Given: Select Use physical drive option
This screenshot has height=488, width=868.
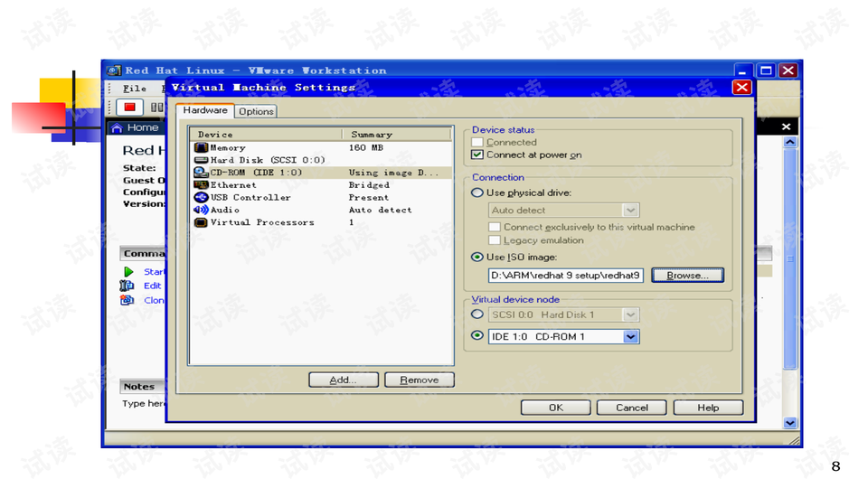Looking at the screenshot, I should coord(476,192).
